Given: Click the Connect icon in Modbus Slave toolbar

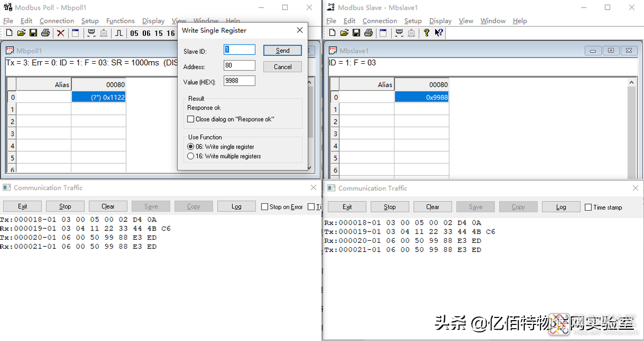Looking at the screenshot, I should coord(399,33).
